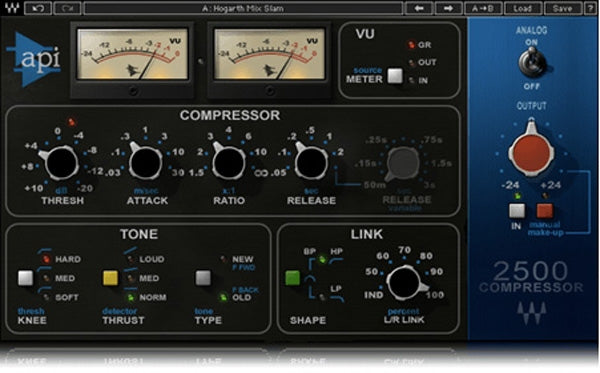The height and width of the screenshot is (373, 600).
Task: Click the THRESH knob
Action: pos(61,163)
